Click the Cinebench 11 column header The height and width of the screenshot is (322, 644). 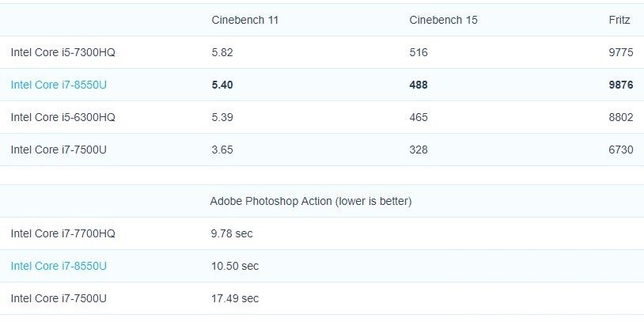(244, 20)
